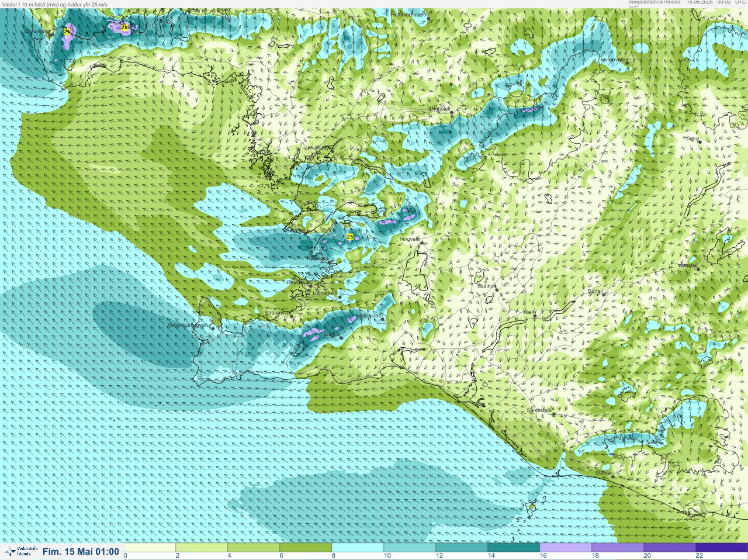This screenshot has height=560, width=748.
Task: Select the 2–4 m/s light green legend swatch
Action: click(202, 548)
